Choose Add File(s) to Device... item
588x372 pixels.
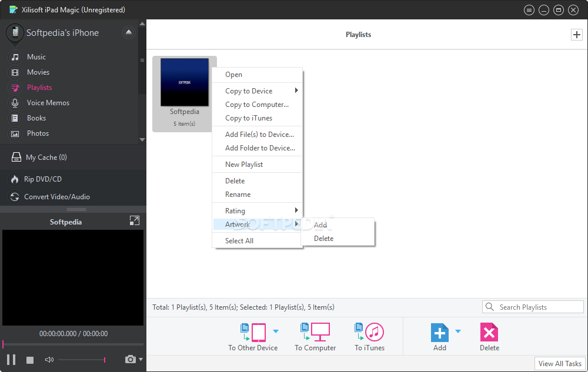coord(258,135)
